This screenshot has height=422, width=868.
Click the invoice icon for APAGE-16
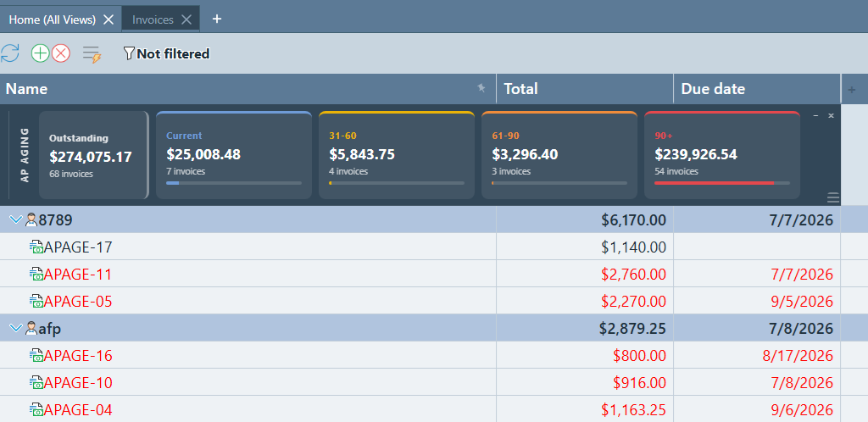click(36, 356)
